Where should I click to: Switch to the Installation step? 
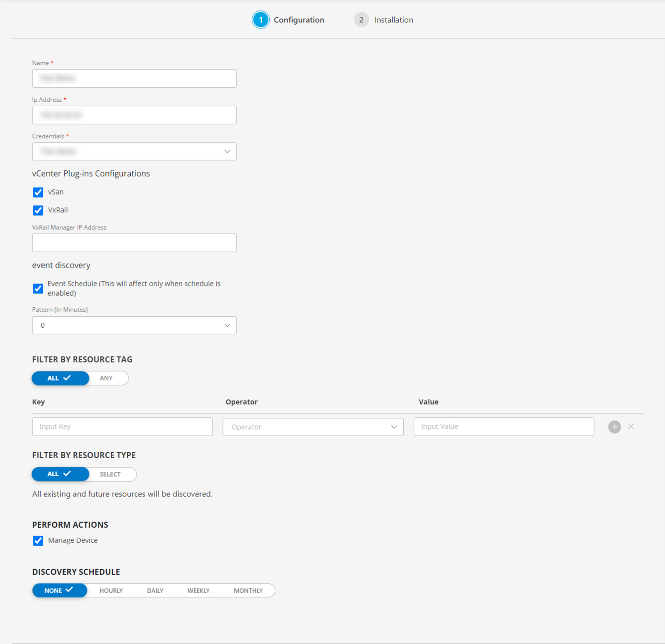(393, 20)
